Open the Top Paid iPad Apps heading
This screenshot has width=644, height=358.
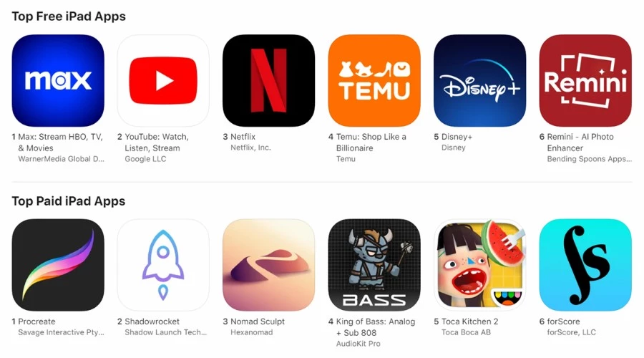click(x=68, y=201)
